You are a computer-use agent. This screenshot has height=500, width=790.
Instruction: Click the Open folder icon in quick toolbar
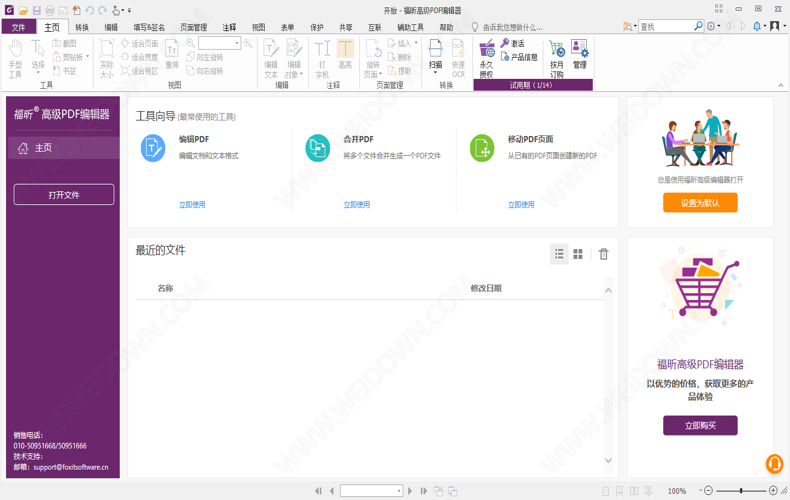[x=23, y=10]
